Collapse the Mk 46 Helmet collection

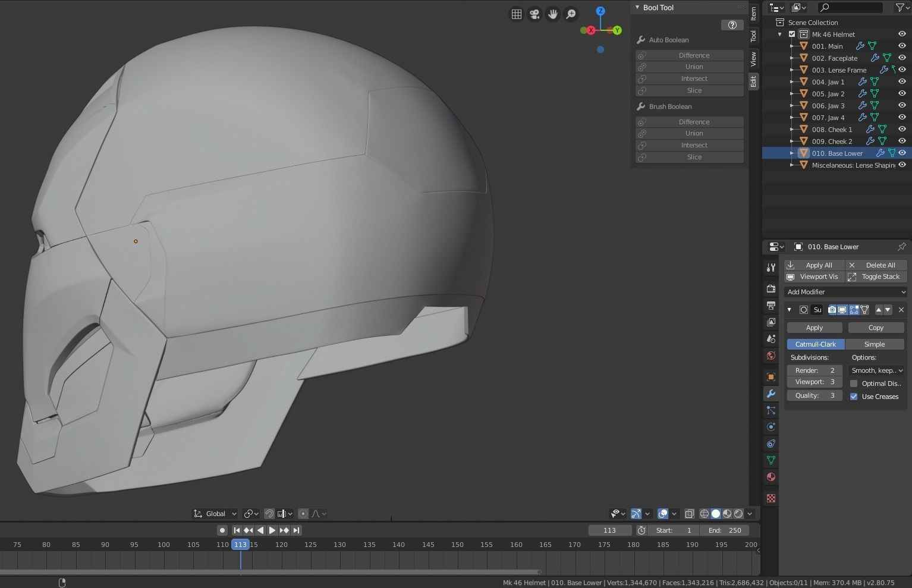point(780,34)
